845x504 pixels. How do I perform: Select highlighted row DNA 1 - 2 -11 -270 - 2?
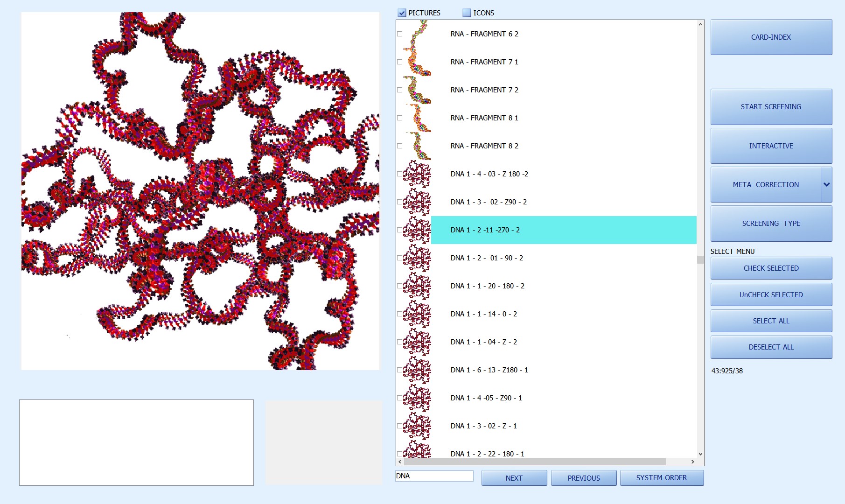[564, 230]
